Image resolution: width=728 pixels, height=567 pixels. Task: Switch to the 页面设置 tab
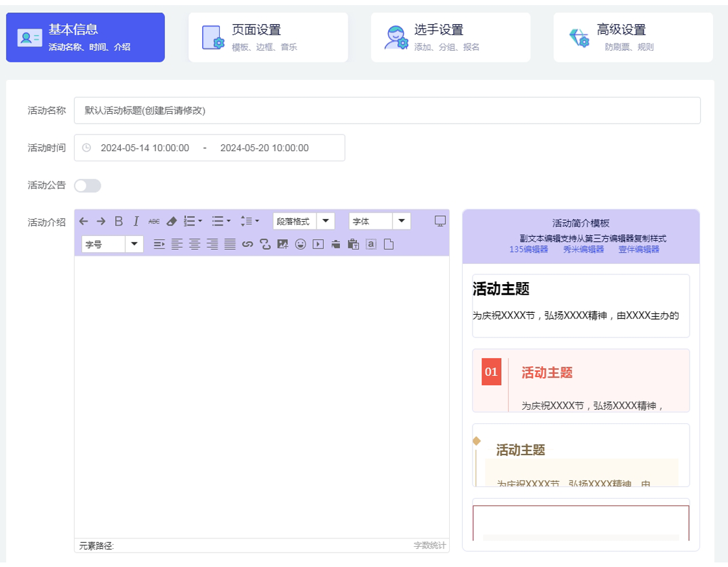tap(268, 37)
